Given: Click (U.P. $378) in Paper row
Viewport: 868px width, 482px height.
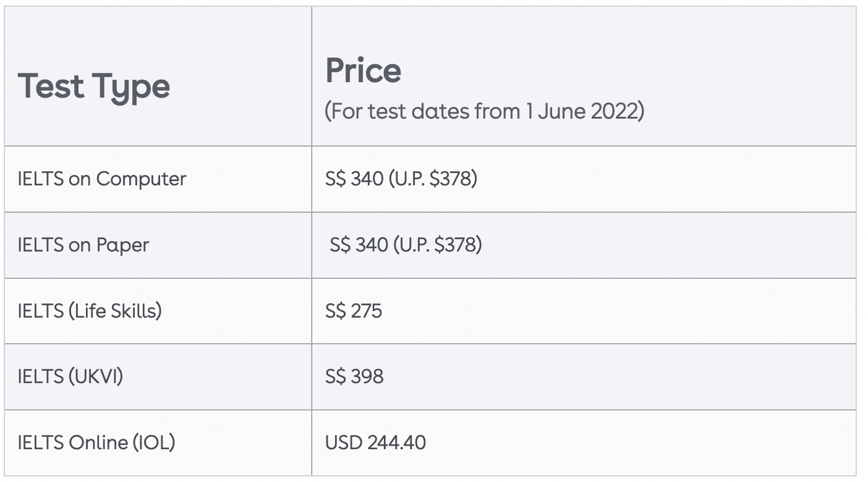Looking at the screenshot, I should click(437, 245).
